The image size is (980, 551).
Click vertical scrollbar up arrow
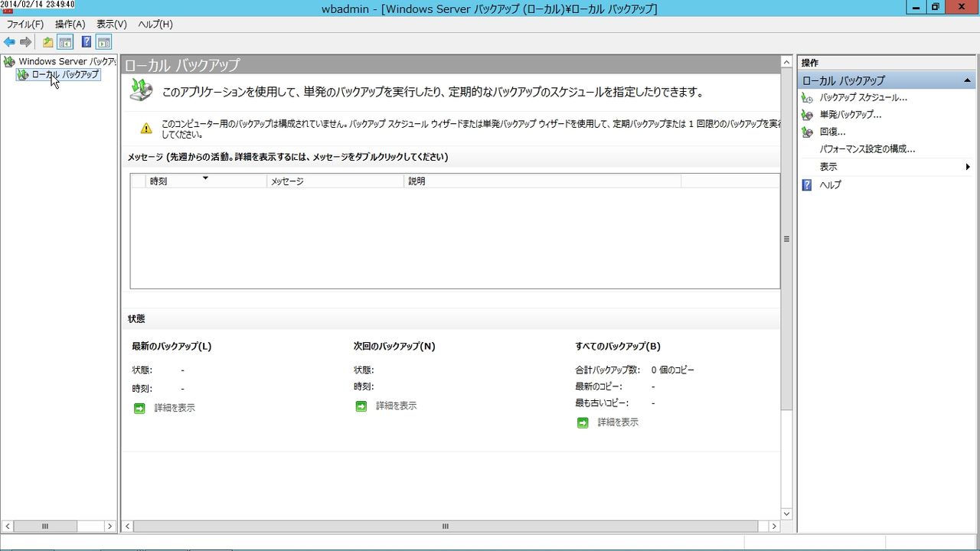click(x=786, y=61)
